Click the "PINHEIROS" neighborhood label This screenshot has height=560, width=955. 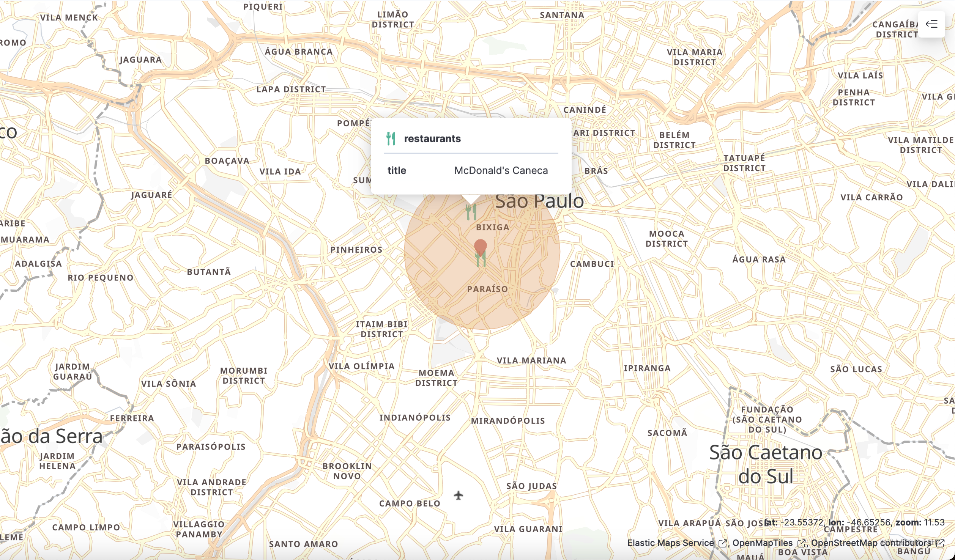coord(356,250)
